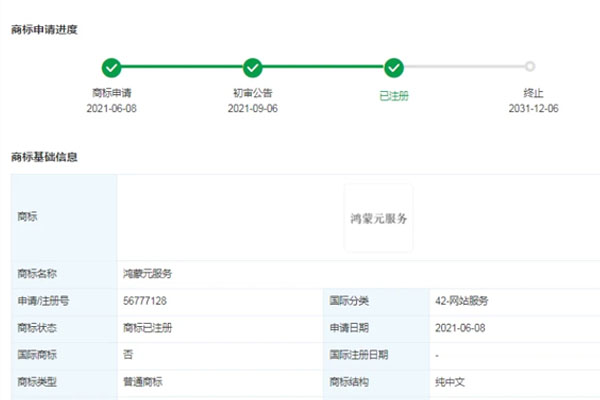This screenshot has height=400, width=600.
Task: Click the gray circle above 终止
Action: [530, 68]
